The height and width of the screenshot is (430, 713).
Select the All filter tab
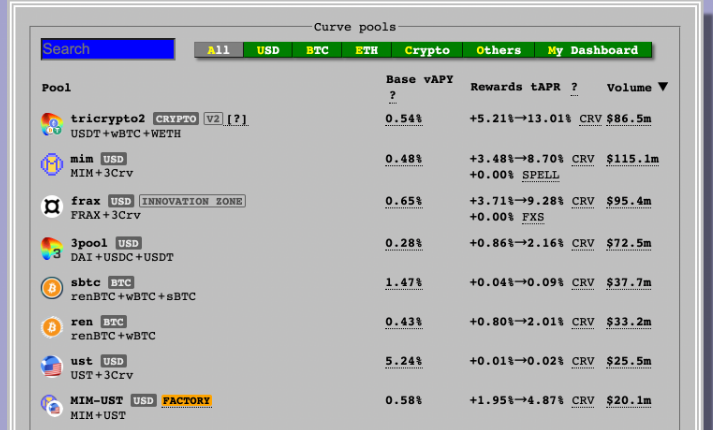pos(219,50)
